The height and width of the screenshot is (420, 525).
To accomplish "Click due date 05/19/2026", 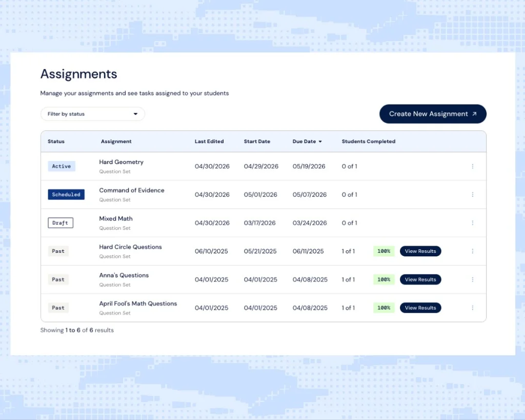I will pyautogui.click(x=309, y=167).
